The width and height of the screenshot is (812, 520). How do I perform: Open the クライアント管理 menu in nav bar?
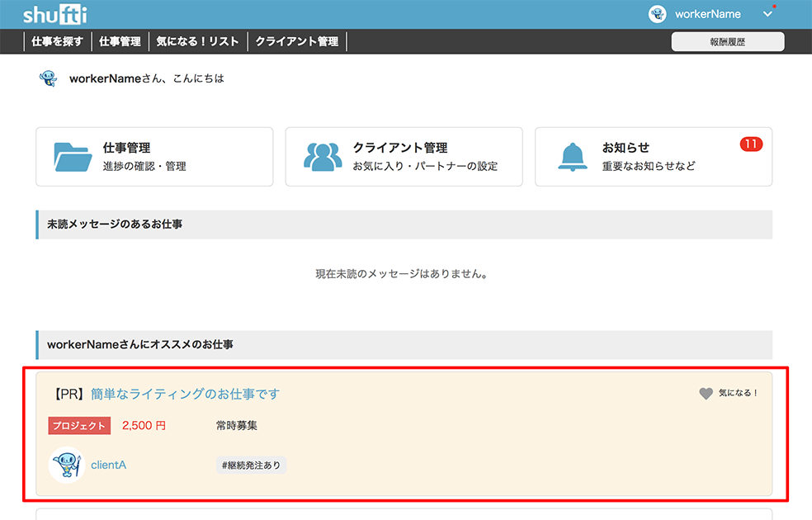pos(297,41)
